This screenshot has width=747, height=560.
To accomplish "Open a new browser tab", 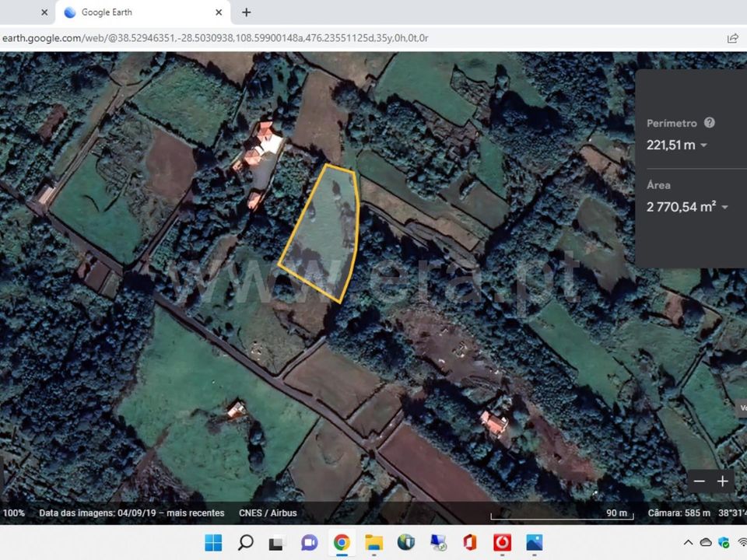I will [247, 12].
